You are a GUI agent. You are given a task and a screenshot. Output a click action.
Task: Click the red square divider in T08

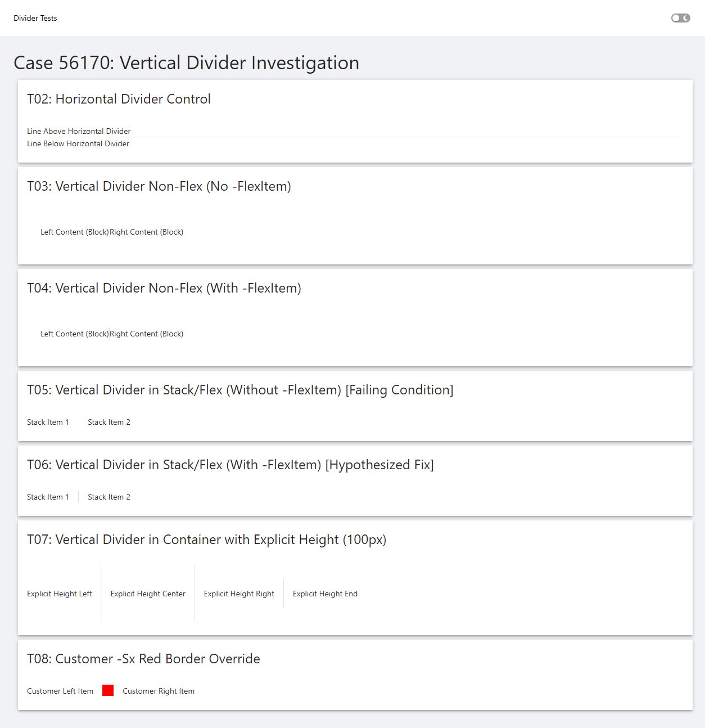point(108,690)
